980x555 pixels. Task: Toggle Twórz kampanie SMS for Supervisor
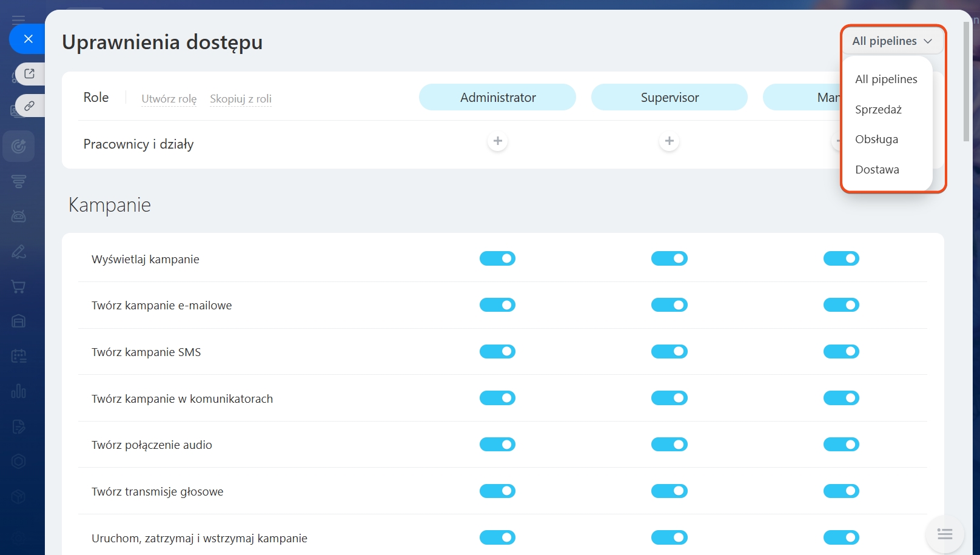[670, 351]
